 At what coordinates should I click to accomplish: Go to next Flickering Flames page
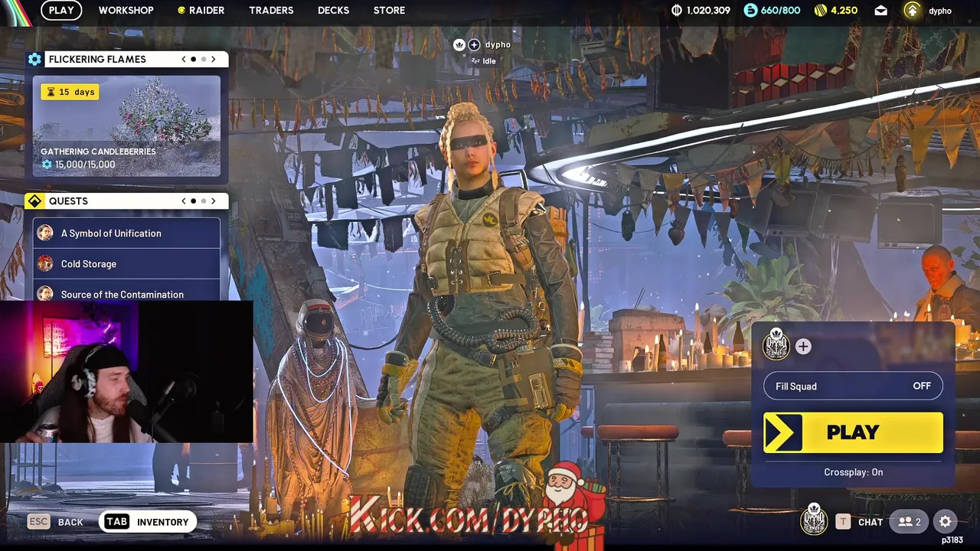[x=214, y=59]
